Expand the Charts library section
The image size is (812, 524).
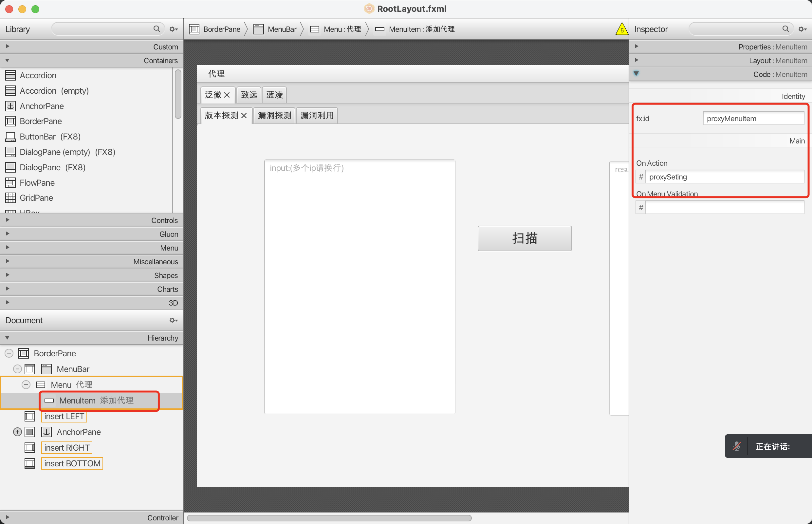click(8, 289)
